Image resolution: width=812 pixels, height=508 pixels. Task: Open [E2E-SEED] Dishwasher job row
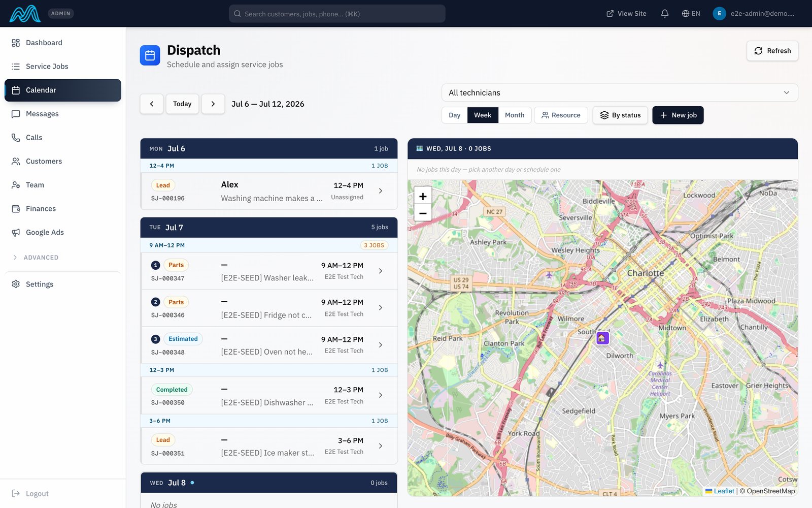click(x=269, y=395)
